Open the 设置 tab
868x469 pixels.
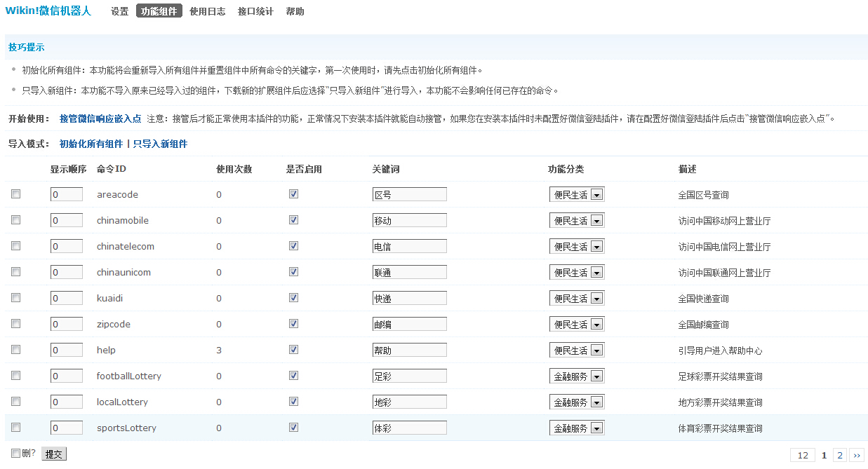tap(120, 11)
